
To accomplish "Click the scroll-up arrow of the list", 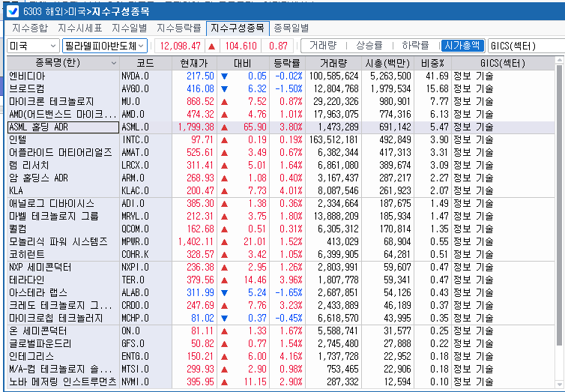I will (559, 61).
